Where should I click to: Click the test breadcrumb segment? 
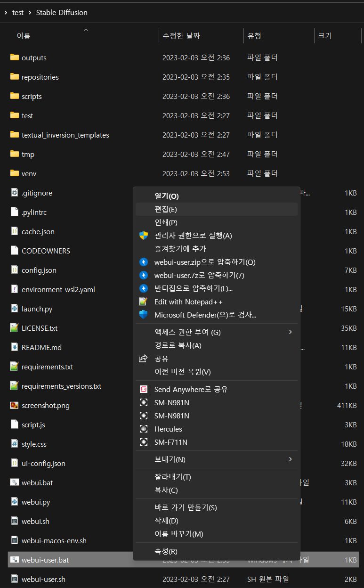(18, 13)
